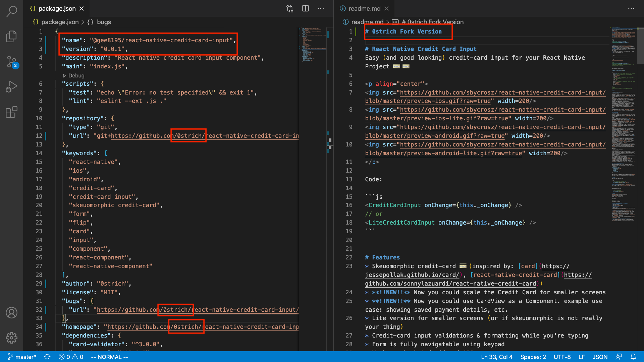The image size is (644, 362).
Task: Click the Split Editor Right icon
Action: 305,9
